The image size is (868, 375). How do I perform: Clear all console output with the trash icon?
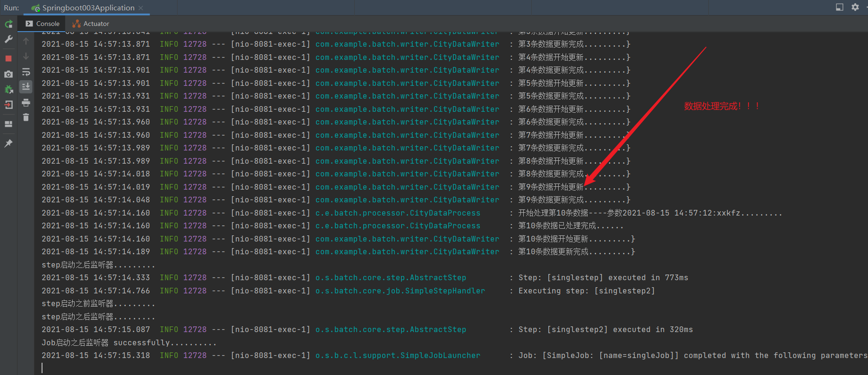26,117
